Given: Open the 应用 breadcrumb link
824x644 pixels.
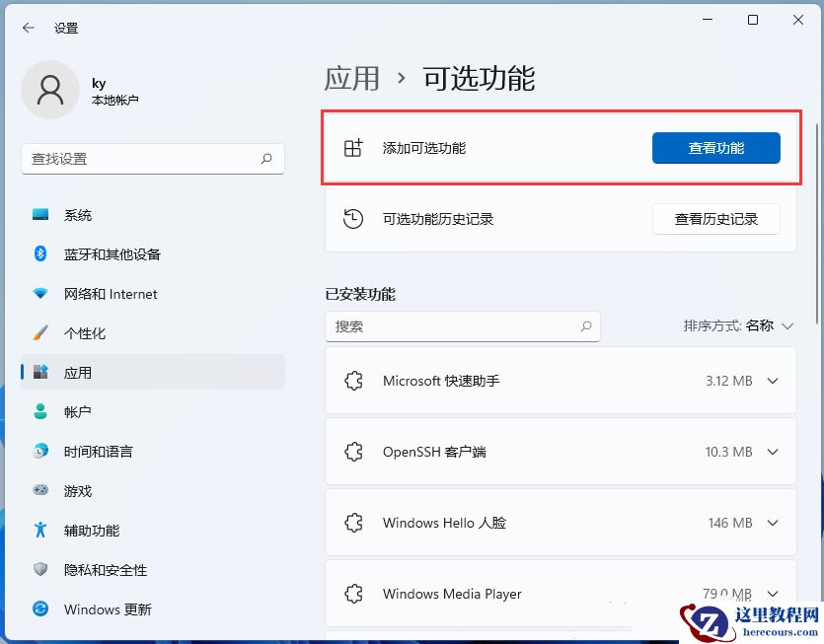Looking at the screenshot, I should click(351, 80).
